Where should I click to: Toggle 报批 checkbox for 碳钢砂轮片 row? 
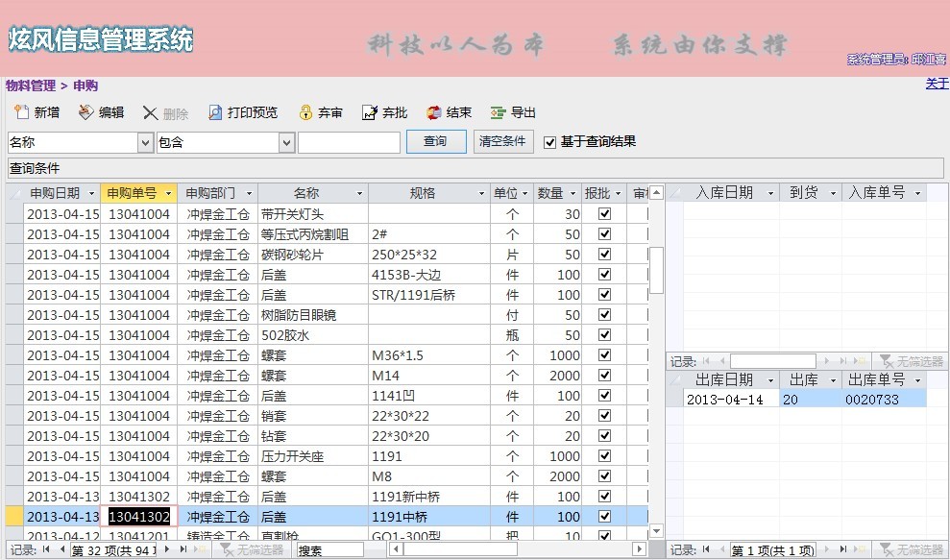[604, 254]
